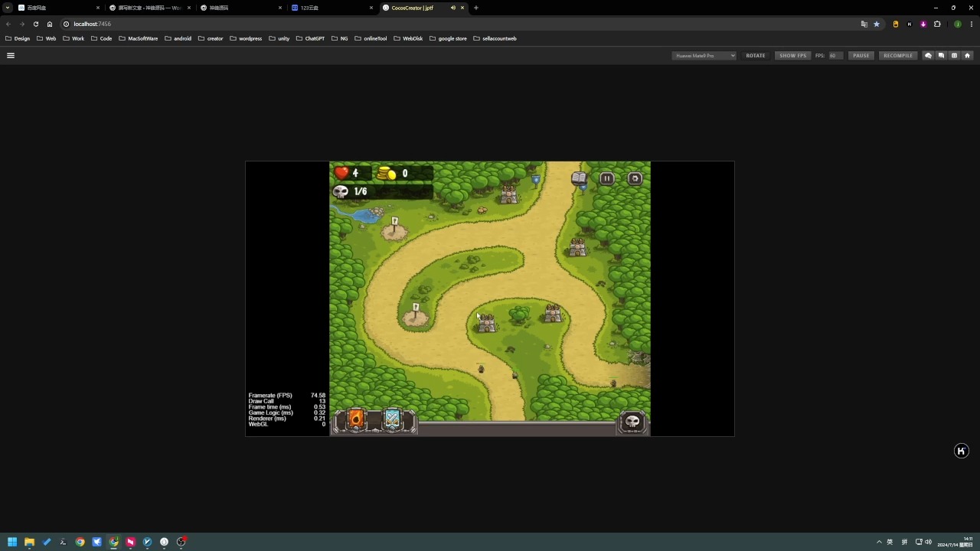The width and height of the screenshot is (980, 551).
Task: Mute the CocosCreator tab audio icon
Action: 452,8
